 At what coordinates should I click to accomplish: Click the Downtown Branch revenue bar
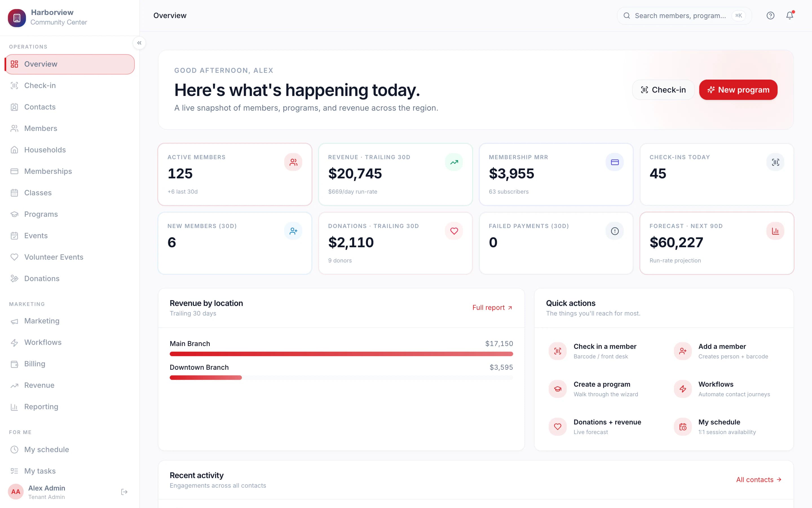(206, 378)
